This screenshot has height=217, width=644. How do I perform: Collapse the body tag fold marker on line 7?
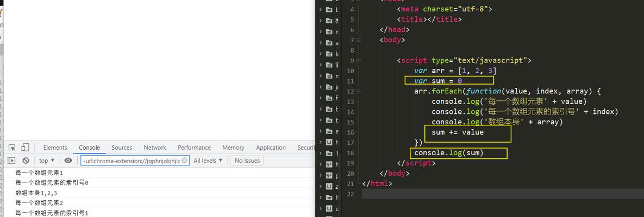pyautogui.click(x=359, y=40)
